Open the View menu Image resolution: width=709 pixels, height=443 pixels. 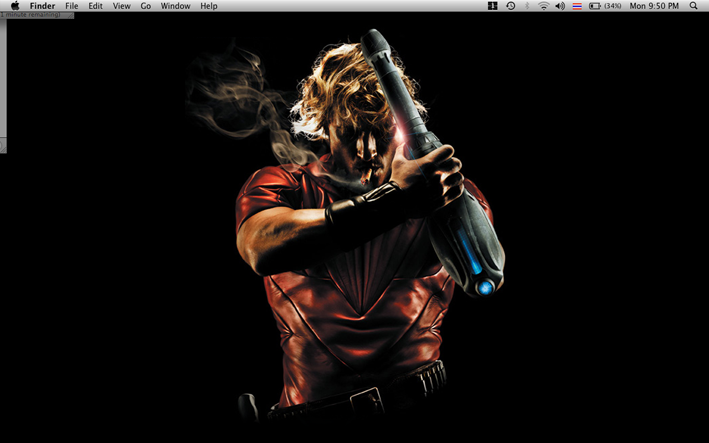[122, 6]
